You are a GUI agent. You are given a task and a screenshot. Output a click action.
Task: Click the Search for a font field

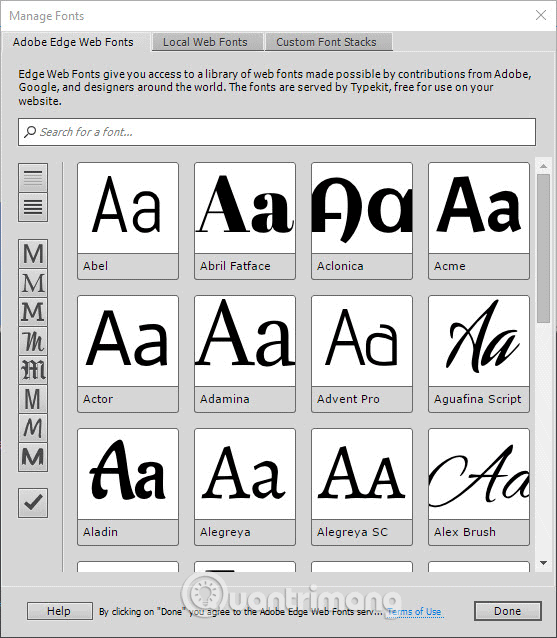tap(277, 132)
